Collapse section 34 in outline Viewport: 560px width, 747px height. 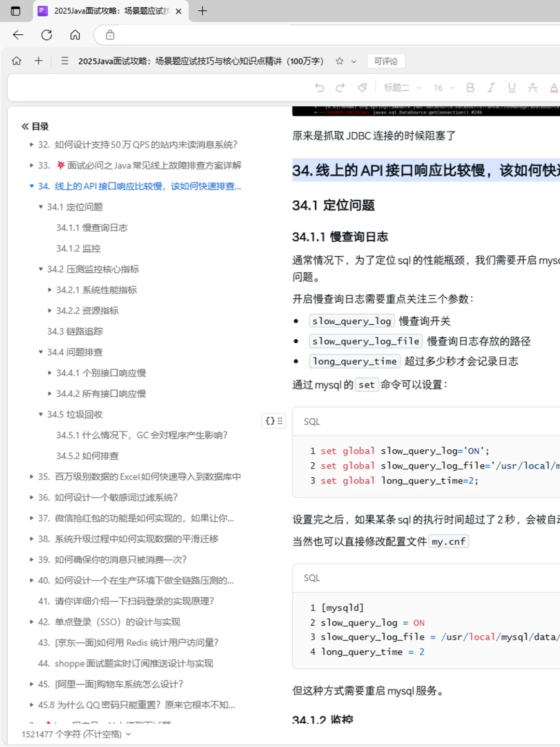click(32, 186)
